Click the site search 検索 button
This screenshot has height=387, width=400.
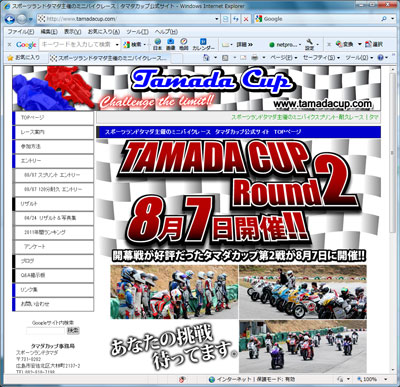(73, 331)
